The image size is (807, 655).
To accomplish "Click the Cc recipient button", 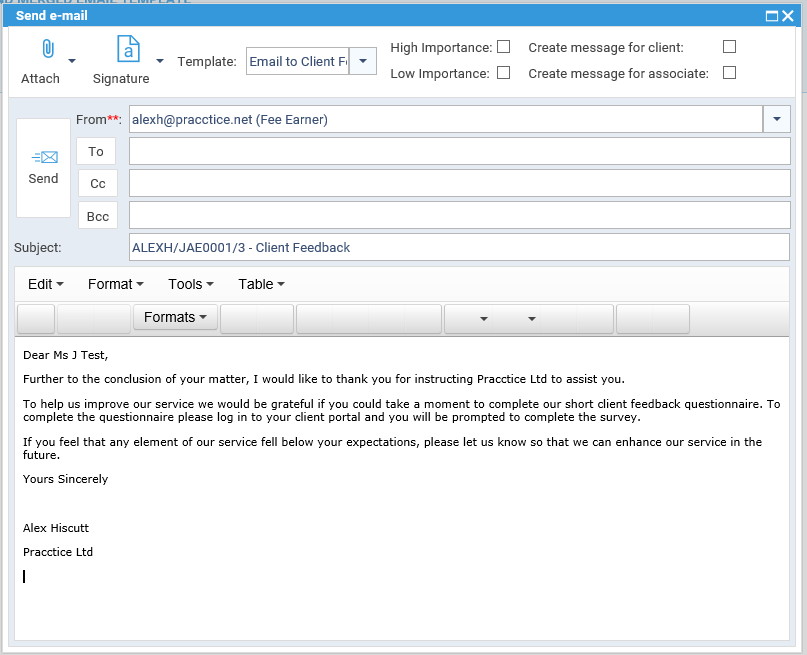I will tap(98, 183).
